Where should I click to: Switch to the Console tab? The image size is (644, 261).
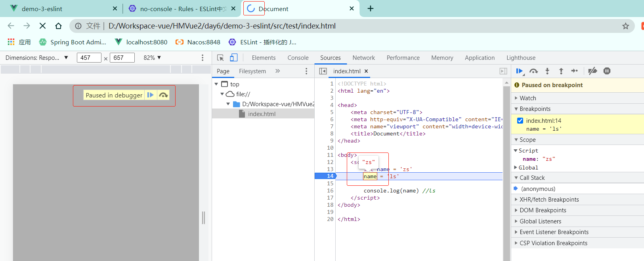pyautogui.click(x=298, y=58)
